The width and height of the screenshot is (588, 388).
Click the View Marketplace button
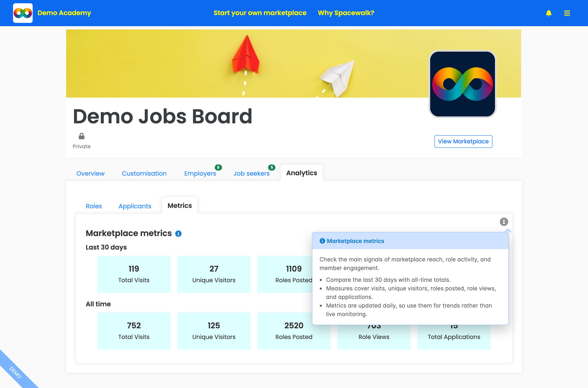[463, 141]
